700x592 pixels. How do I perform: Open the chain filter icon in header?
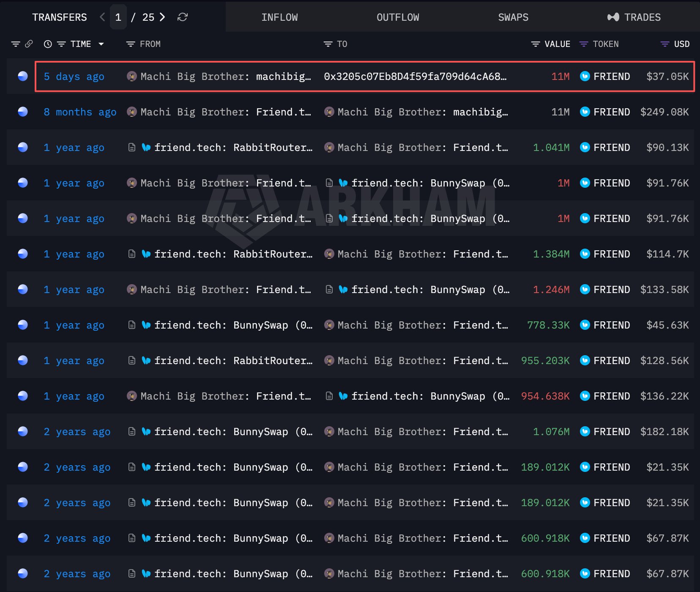(16, 44)
